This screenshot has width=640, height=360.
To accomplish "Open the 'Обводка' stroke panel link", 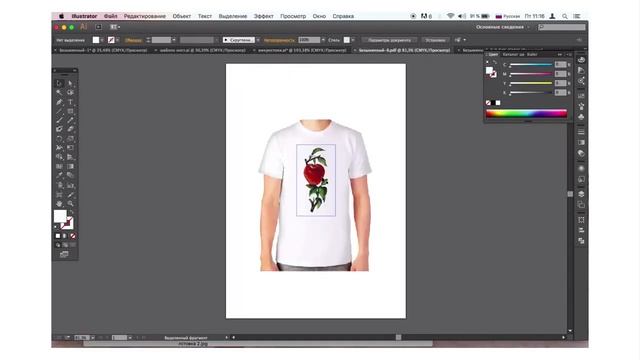I will (133, 40).
